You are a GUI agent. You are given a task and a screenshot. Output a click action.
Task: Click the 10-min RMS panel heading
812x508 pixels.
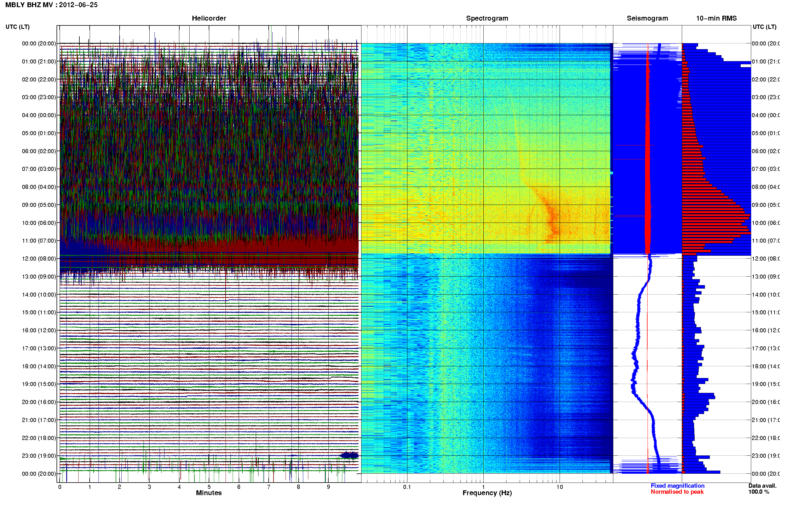click(716, 19)
